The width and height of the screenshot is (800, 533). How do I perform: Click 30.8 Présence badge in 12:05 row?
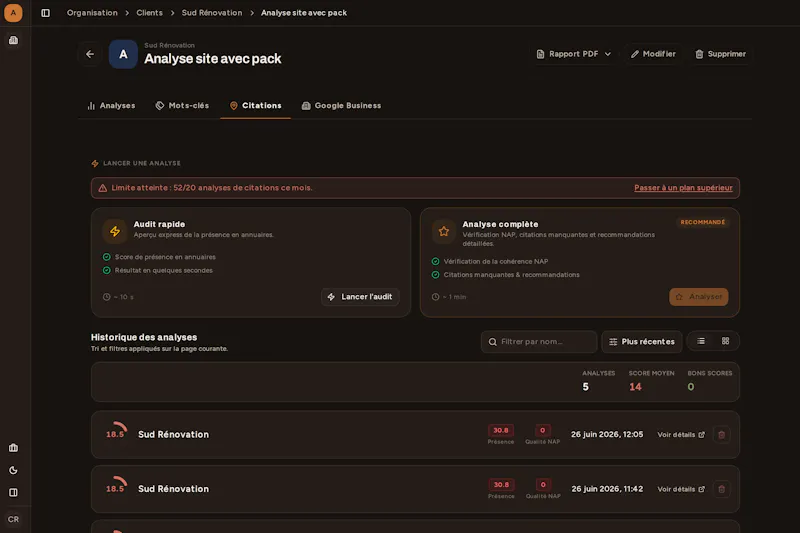[501, 430]
